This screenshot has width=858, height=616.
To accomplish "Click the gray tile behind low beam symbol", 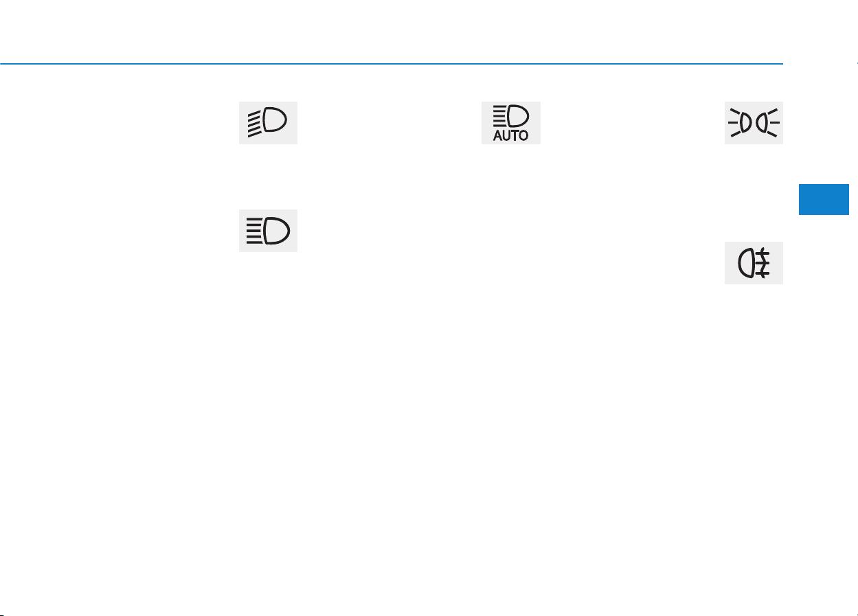I will (x=268, y=123).
